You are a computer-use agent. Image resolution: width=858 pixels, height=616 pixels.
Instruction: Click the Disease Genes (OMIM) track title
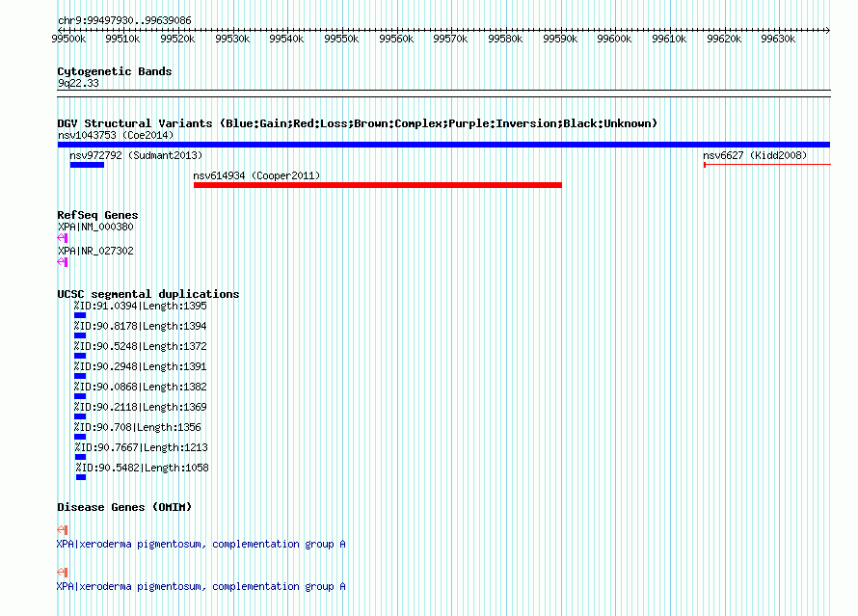pos(124,507)
